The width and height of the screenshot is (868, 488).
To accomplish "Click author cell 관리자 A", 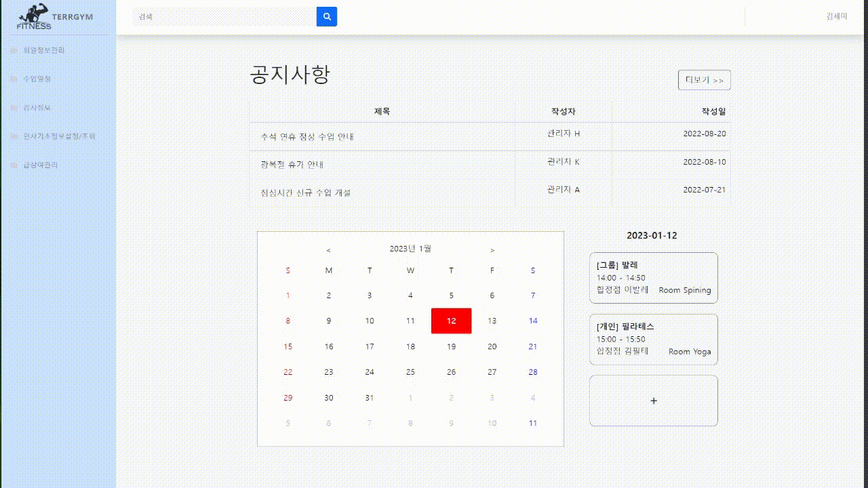I will coord(564,190).
